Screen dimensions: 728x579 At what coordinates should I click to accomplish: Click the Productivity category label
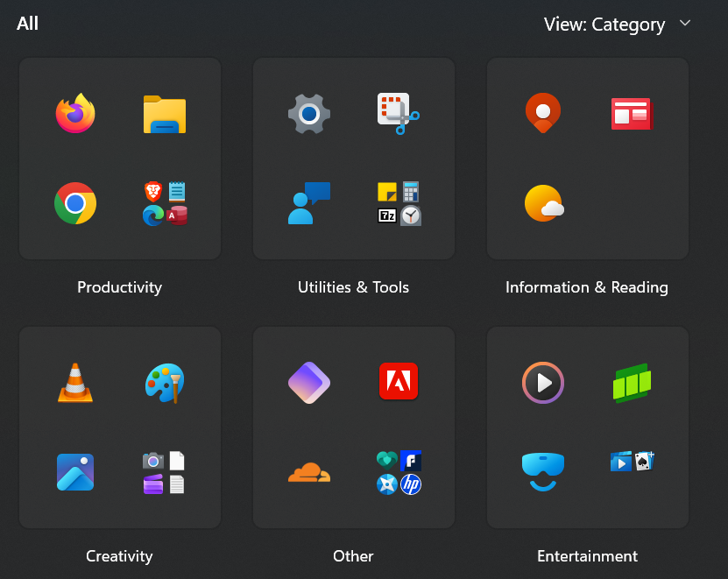click(120, 287)
